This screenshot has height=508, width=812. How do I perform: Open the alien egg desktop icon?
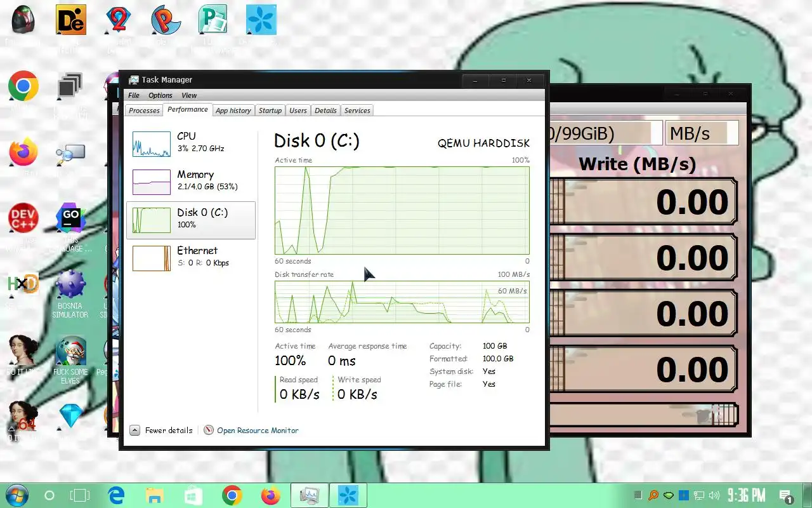(23, 20)
